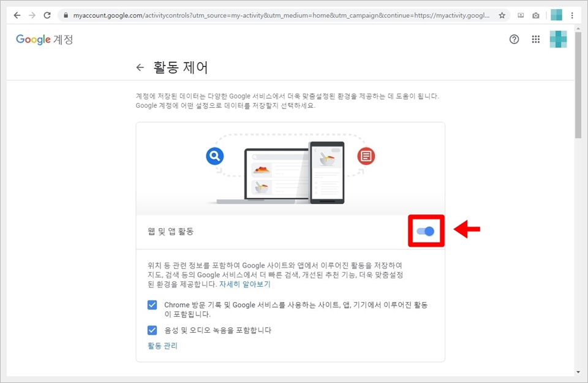Open the 자세히 알아보기 link
The height and width of the screenshot is (383, 588).
pos(244,284)
